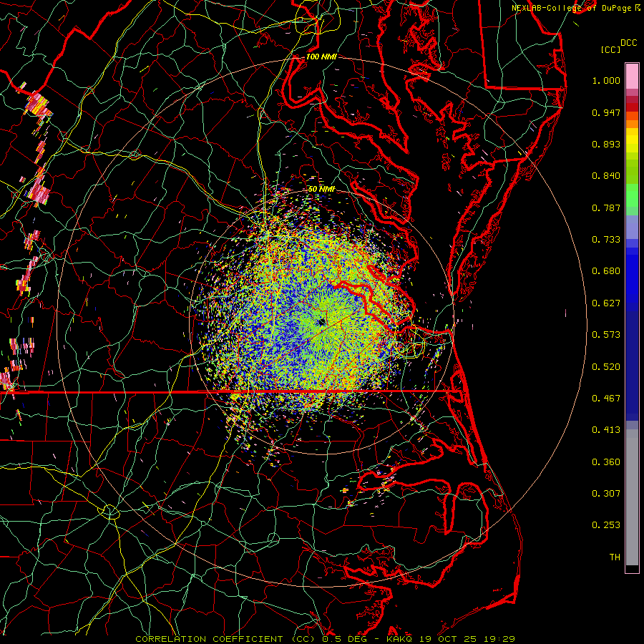Click the 0.680 color scale label
This screenshot has width=644, height=644.
[606, 271]
